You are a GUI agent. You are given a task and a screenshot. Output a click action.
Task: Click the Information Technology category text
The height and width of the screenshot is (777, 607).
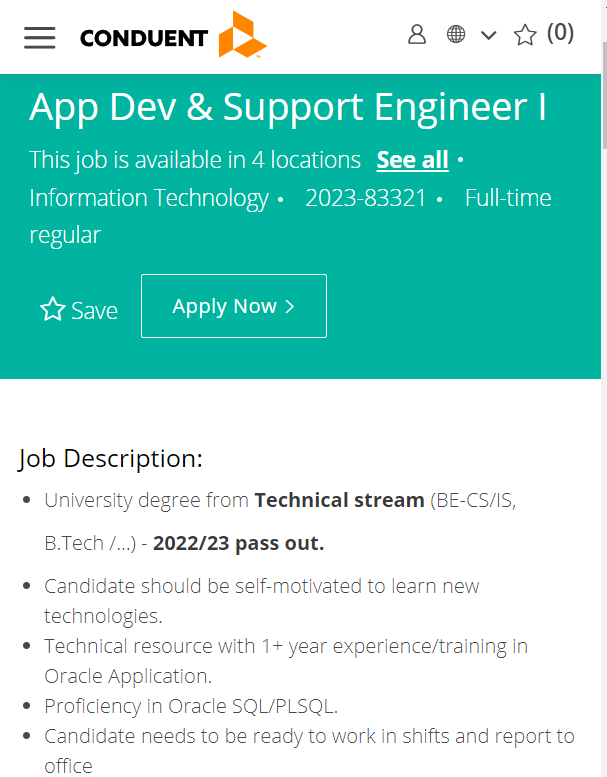pyautogui.click(x=149, y=198)
